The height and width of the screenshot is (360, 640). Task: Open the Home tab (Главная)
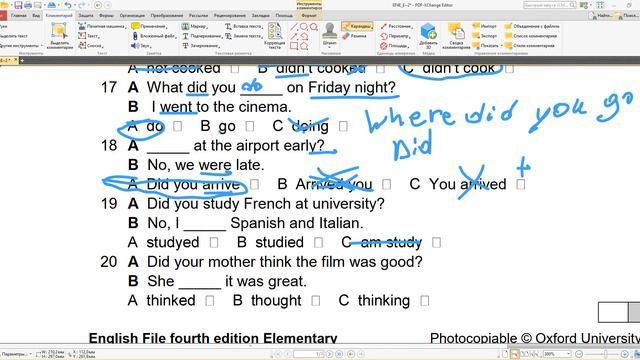coord(19,16)
